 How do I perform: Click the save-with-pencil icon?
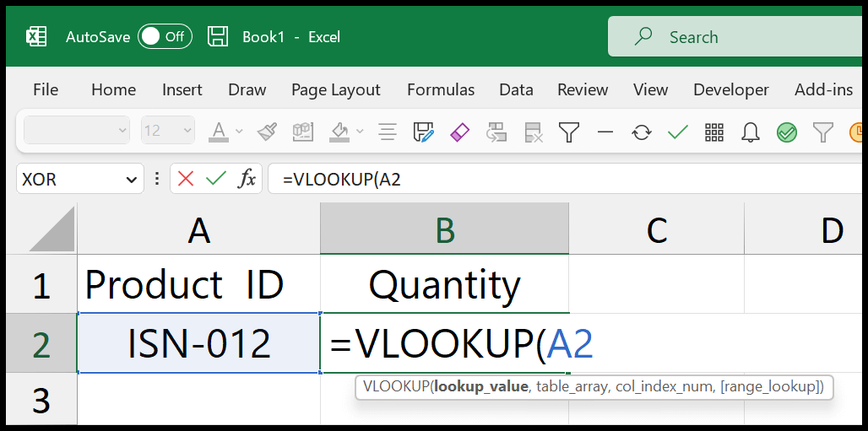[424, 132]
